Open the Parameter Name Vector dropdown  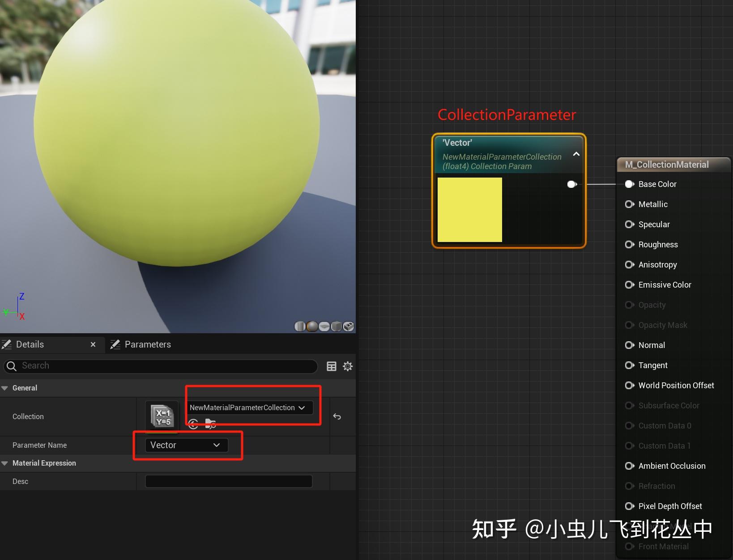tap(187, 445)
